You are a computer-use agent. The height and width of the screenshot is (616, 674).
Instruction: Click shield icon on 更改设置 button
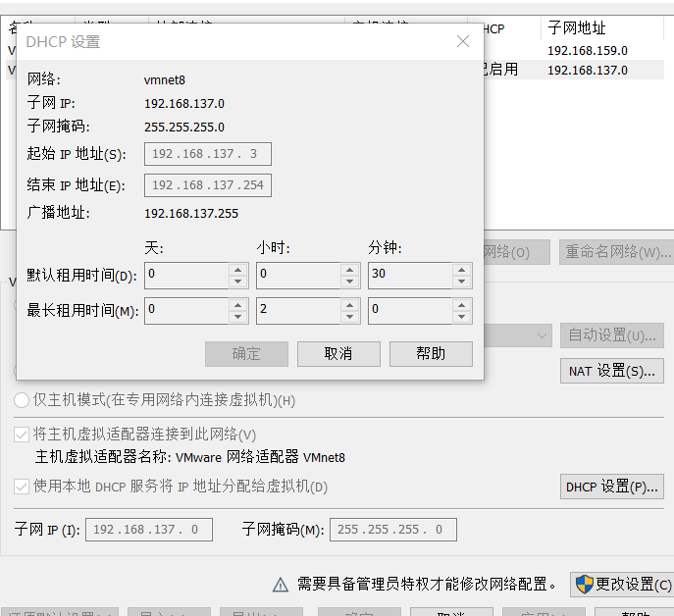pos(585,584)
